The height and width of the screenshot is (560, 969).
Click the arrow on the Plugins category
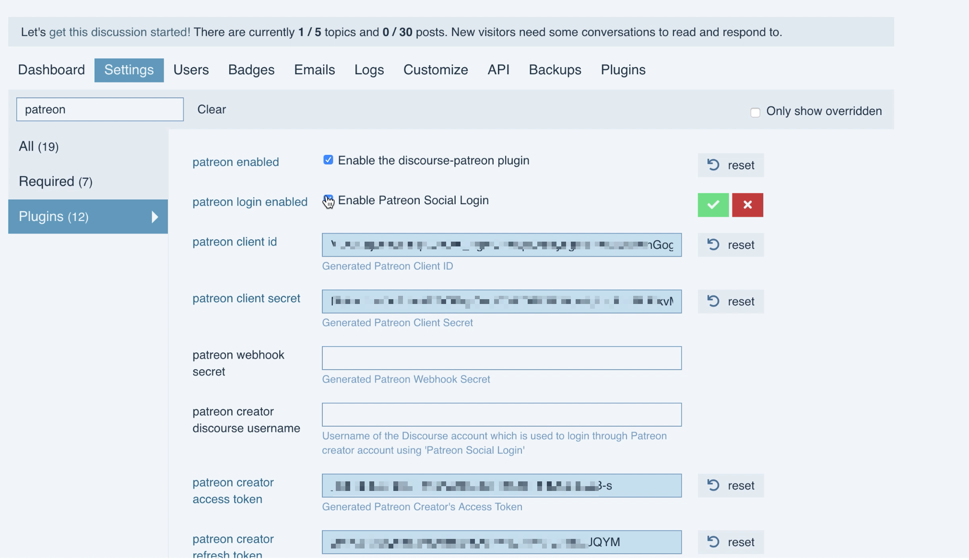[154, 217]
